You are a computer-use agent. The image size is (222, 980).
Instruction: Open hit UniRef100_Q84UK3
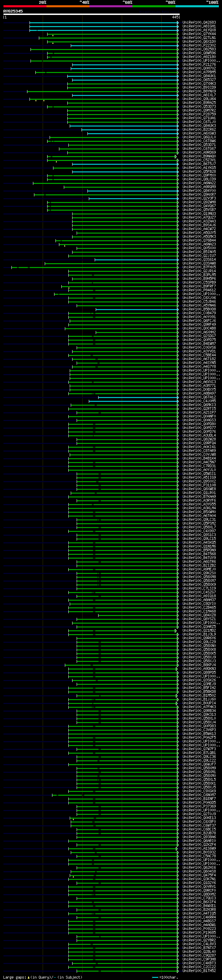(199, 125)
